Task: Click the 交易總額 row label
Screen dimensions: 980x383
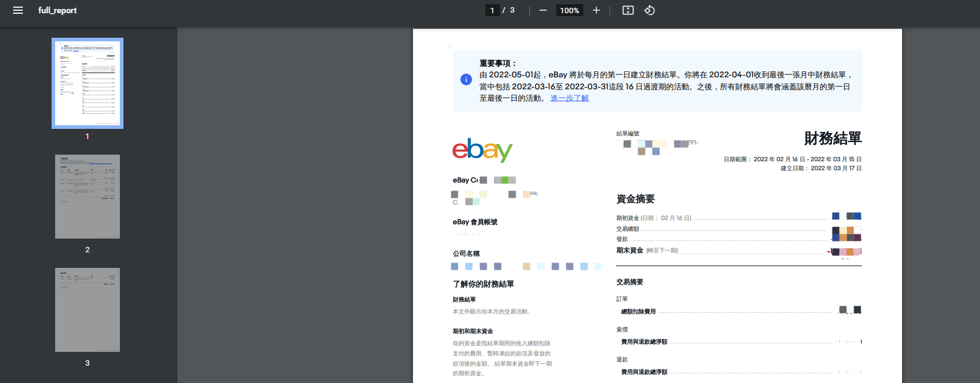Action: (628, 229)
